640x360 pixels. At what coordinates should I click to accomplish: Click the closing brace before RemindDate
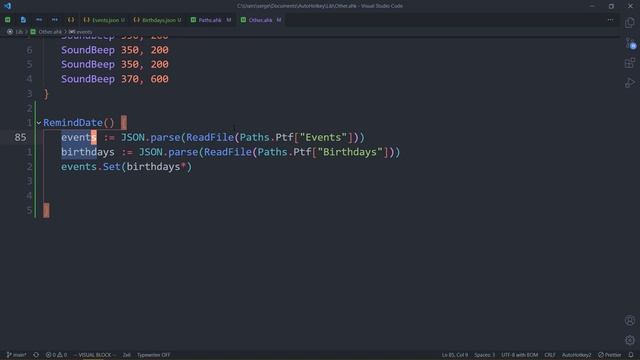click(x=46, y=94)
